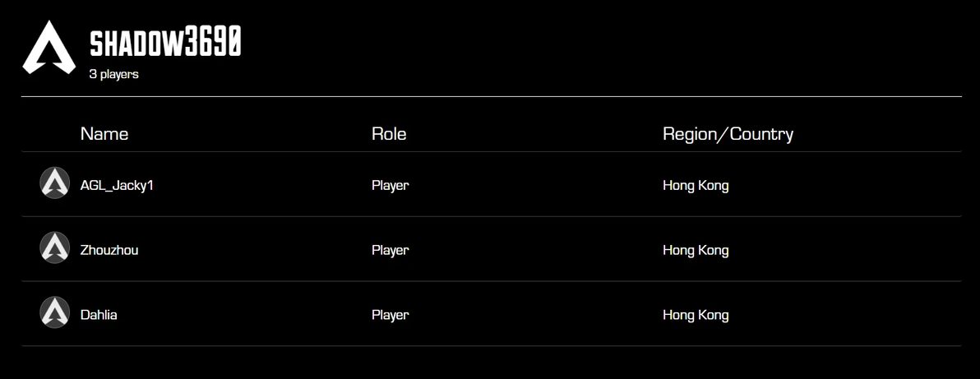Click the Player role in Zhouzhou's row
Image resolution: width=980 pixels, height=379 pixels.
pos(390,250)
